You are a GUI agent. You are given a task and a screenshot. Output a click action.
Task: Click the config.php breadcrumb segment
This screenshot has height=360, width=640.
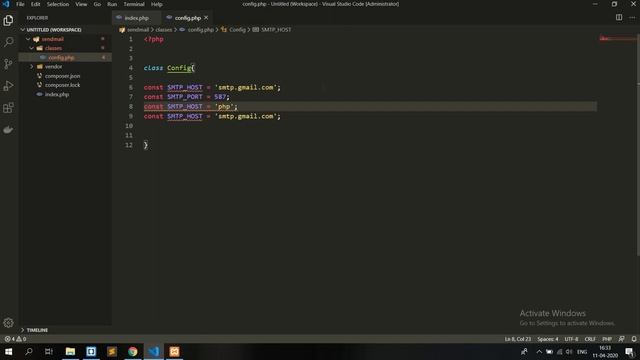(200, 30)
